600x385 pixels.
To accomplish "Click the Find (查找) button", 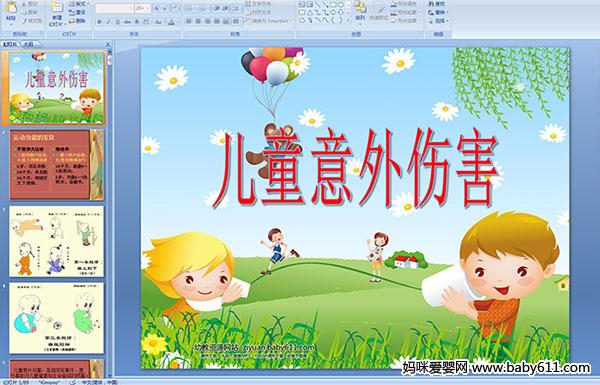I will pos(437,4).
